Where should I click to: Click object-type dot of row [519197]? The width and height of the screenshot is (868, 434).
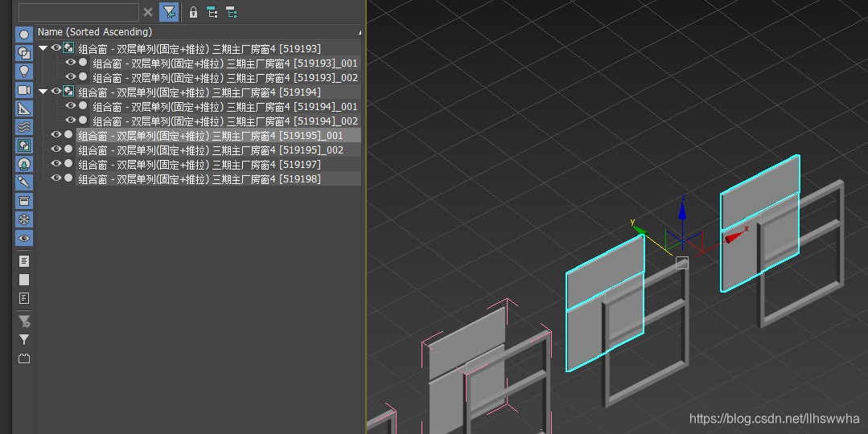point(68,163)
